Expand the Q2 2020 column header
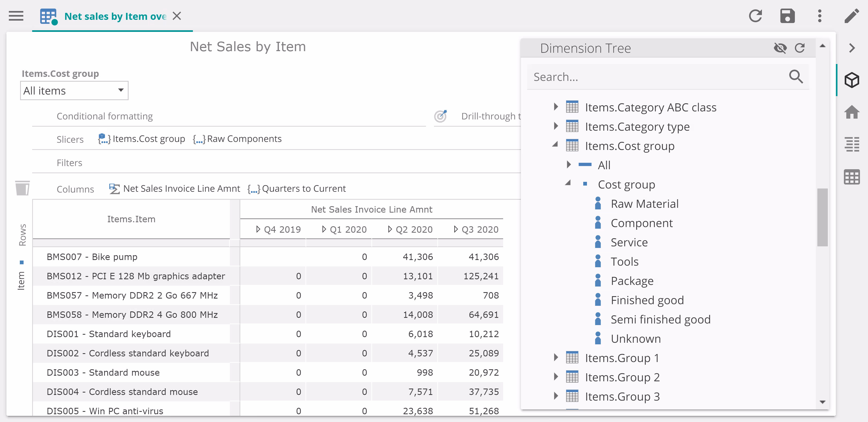 (390, 229)
